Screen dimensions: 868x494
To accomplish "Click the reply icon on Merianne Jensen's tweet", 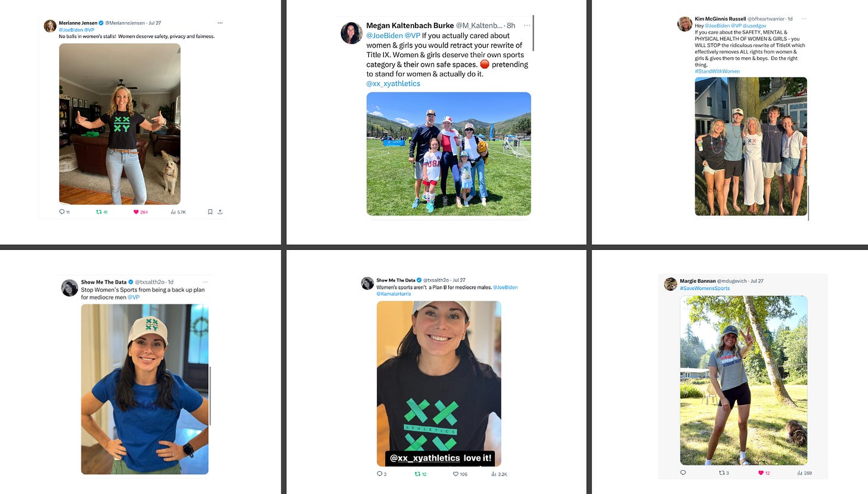I will pyautogui.click(x=62, y=212).
